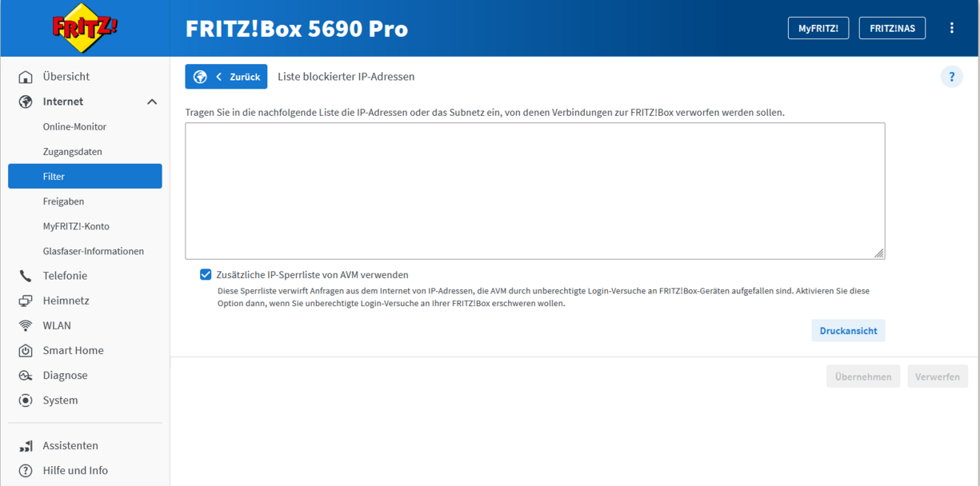Screen dimensions: 980x486
Task: Click the FRITZ! logo
Action: pyautogui.click(x=85, y=29)
